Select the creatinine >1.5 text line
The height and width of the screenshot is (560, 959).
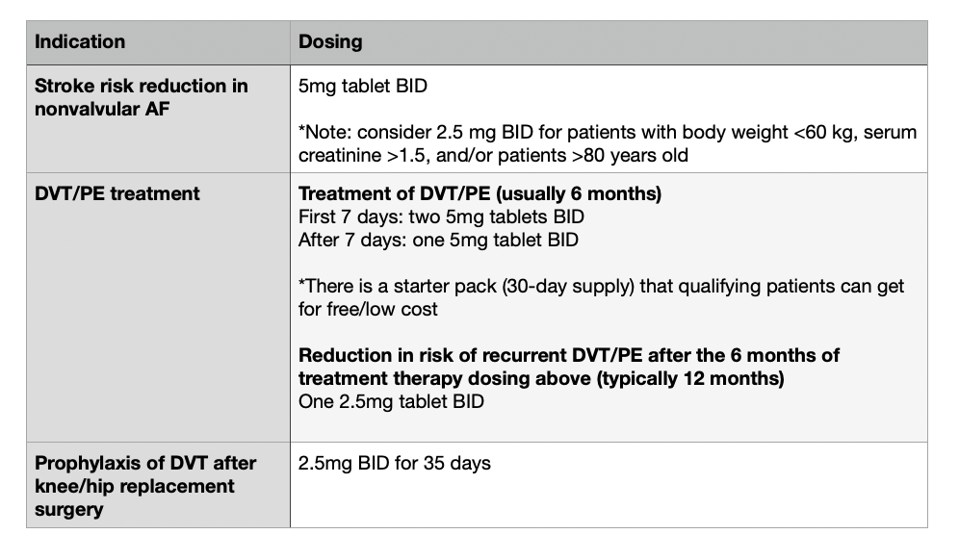tap(493, 155)
